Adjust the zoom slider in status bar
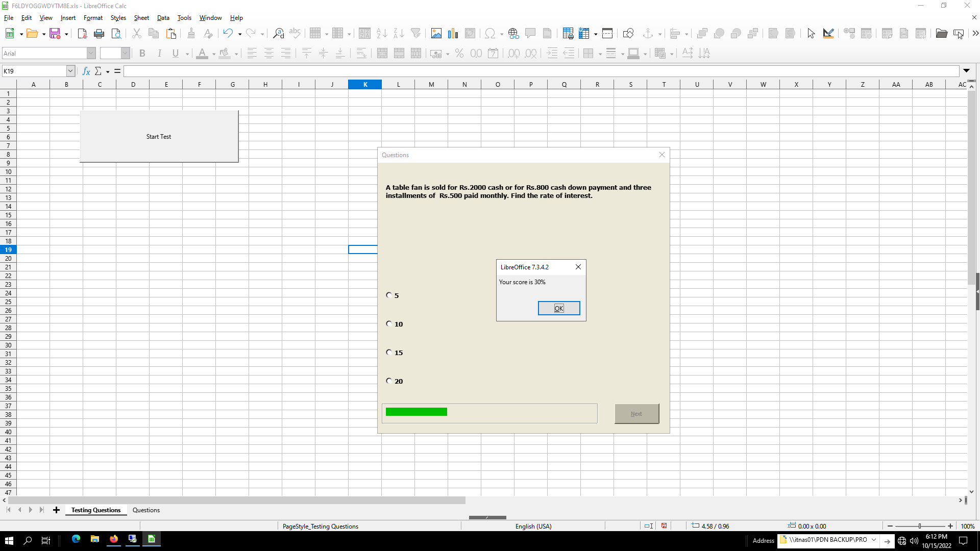The width and height of the screenshot is (980, 551). pyautogui.click(x=920, y=526)
